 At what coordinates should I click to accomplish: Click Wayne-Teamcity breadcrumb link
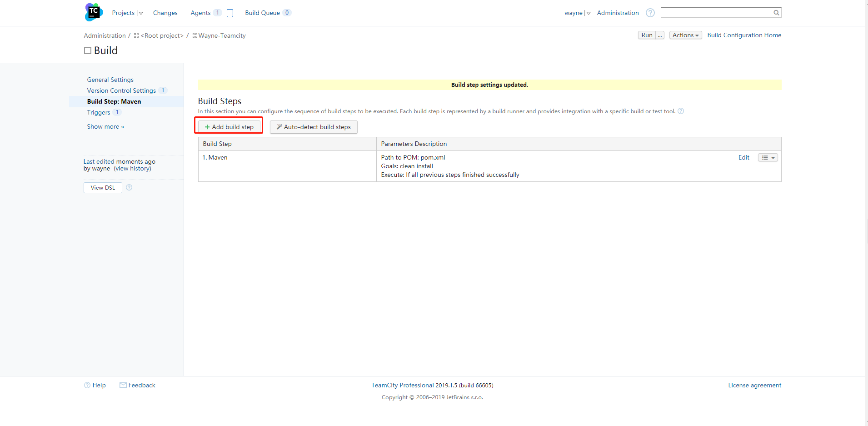pyautogui.click(x=222, y=35)
